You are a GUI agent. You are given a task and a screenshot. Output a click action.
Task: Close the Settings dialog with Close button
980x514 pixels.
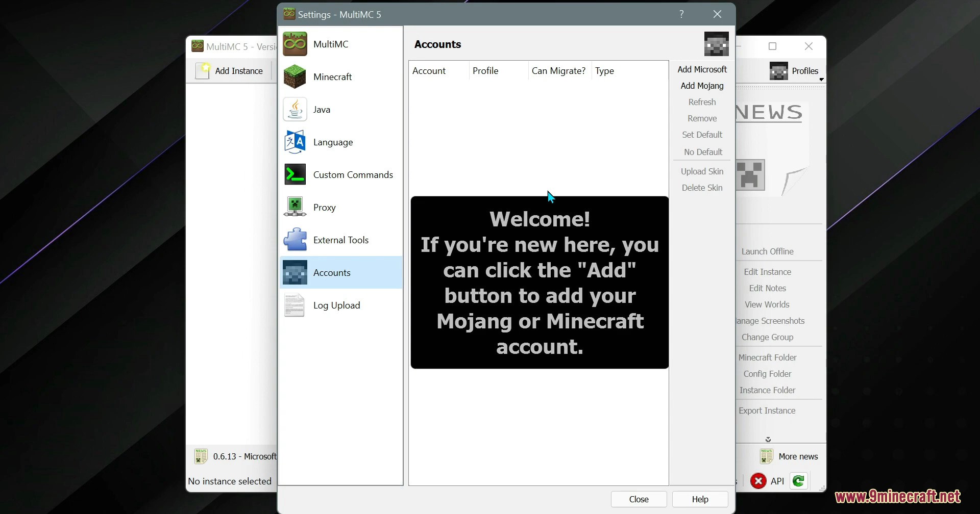tap(639, 499)
